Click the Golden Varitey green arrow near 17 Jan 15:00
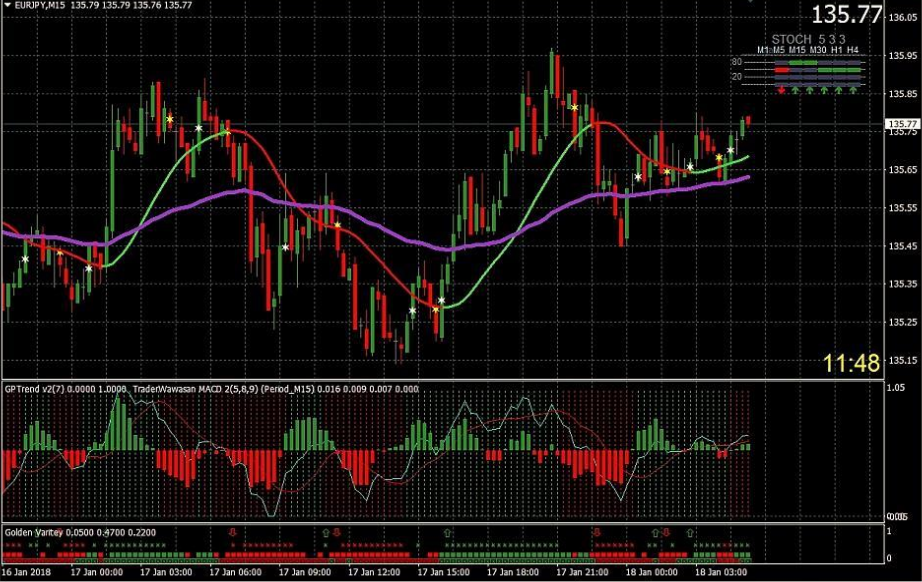This screenshot has height=582, width=922. [x=447, y=533]
